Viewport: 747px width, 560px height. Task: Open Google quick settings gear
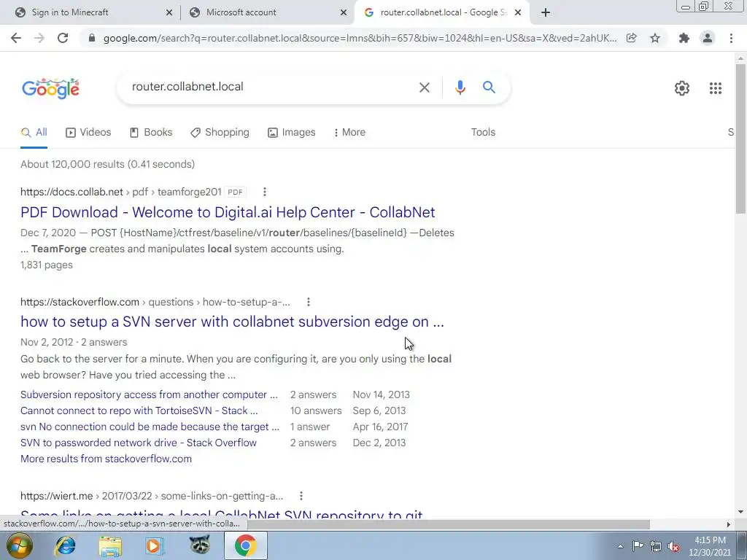point(682,88)
